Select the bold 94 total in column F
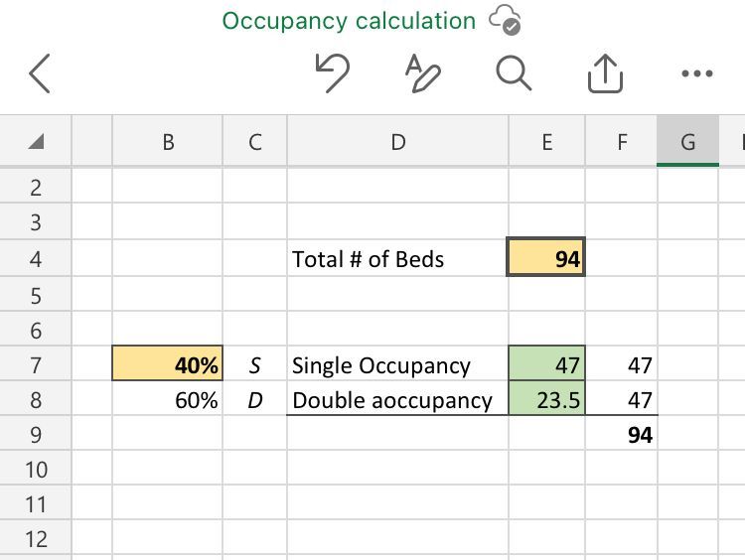 click(x=622, y=435)
